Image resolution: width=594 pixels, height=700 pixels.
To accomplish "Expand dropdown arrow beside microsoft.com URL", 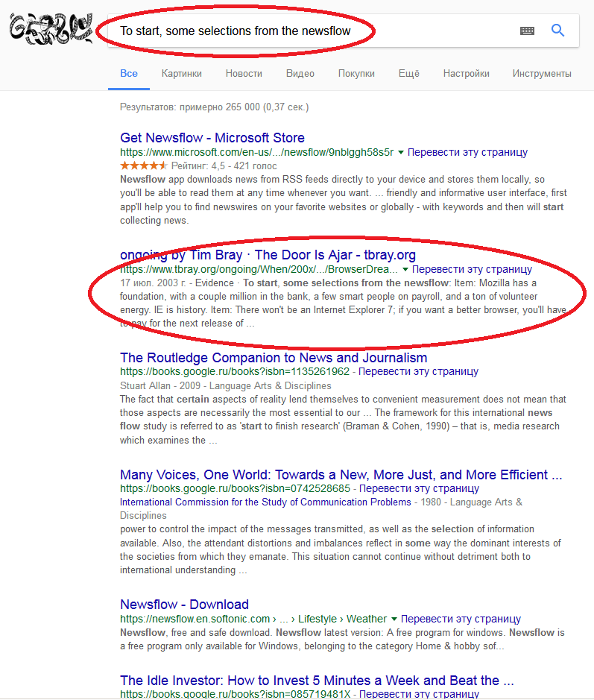I will pyautogui.click(x=401, y=153).
